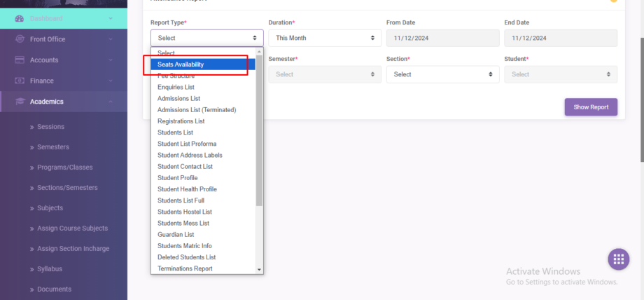The width and height of the screenshot is (644, 300).
Task: Go to Assign Course Subjects page
Action: [72, 229]
